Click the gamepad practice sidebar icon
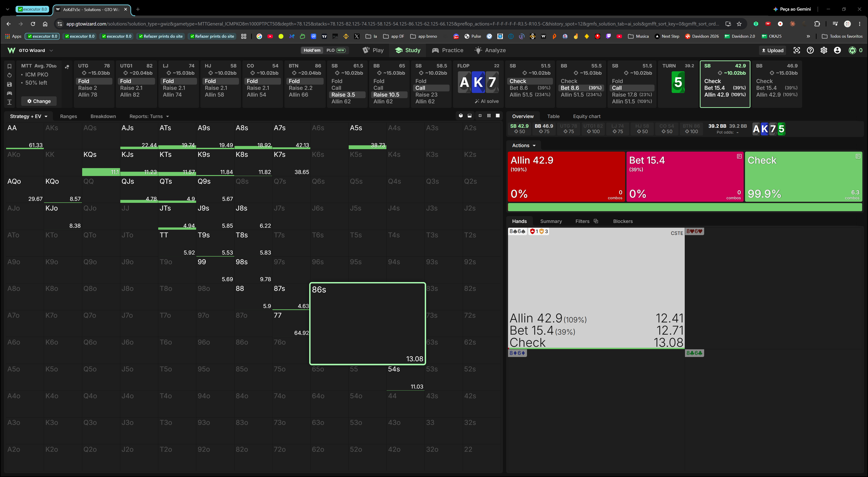This screenshot has height=477, width=868. click(x=9, y=93)
